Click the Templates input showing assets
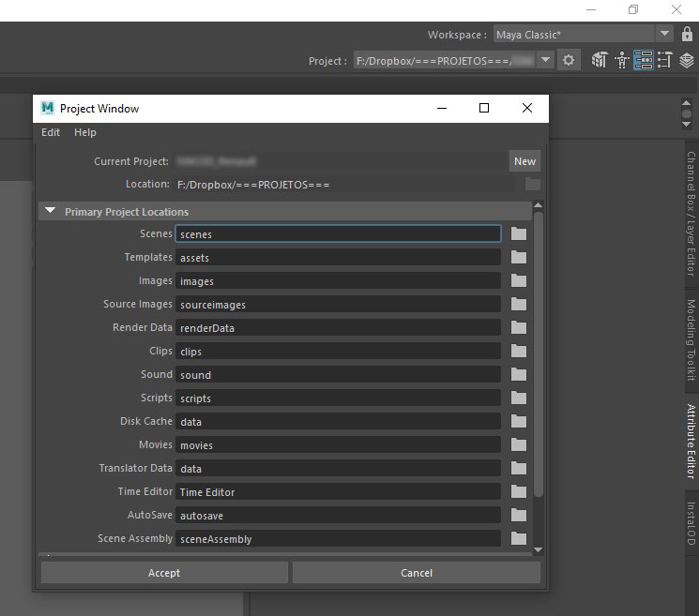 click(x=338, y=258)
